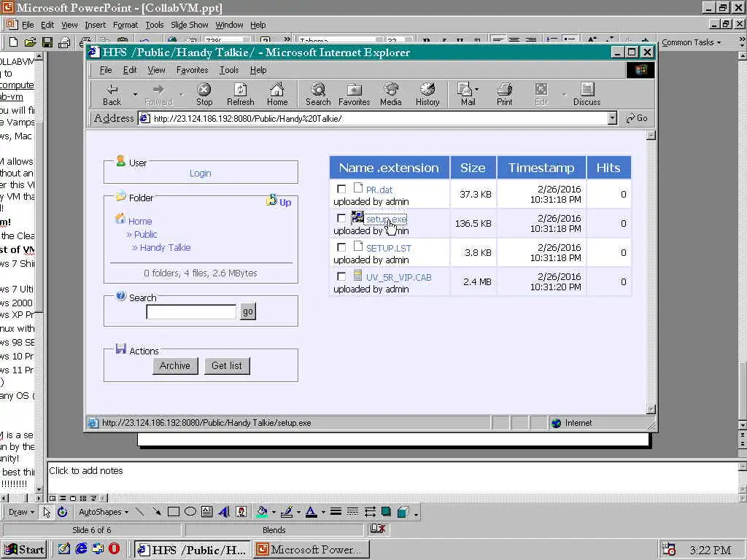Screen dimensions: 747x560
Task: Click the Fill Color paint bucket swatch
Action: (x=262, y=512)
